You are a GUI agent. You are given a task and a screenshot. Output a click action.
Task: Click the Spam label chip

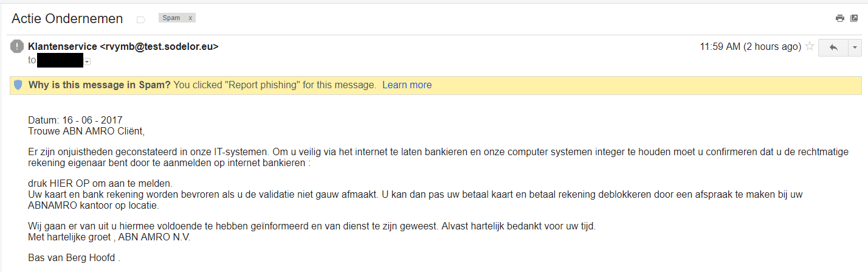pos(171,18)
